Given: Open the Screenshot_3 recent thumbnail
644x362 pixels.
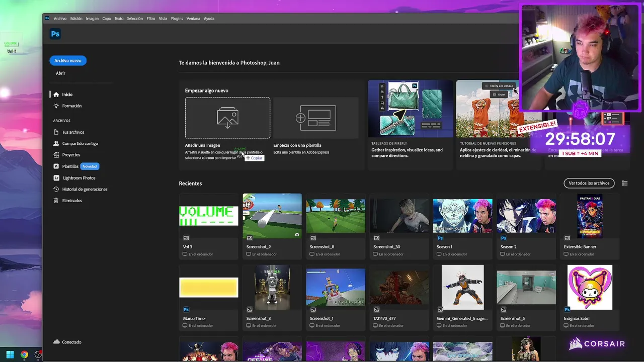Looking at the screenshot, I should [x=272, y=288].
